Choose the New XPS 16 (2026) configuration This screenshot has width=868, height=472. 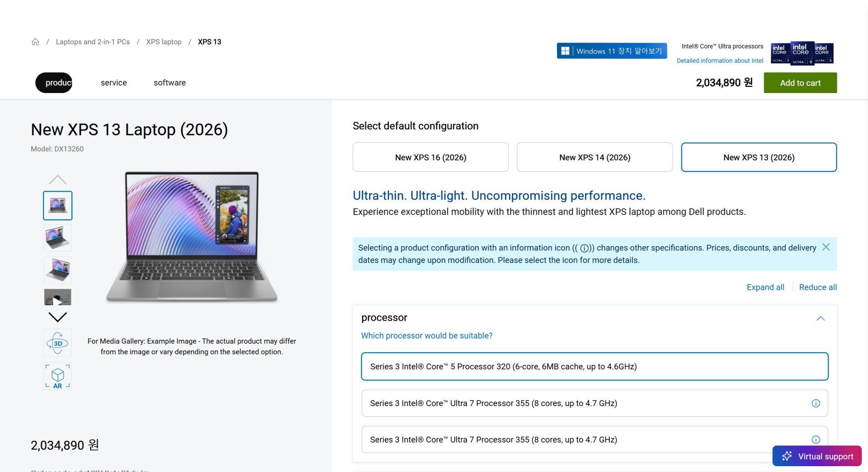430,157
